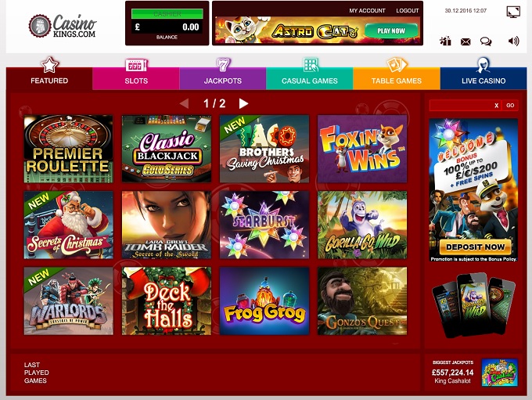Go to previous games page arrow
Viewport: 532px width, 400px height.
click(184, 103)
